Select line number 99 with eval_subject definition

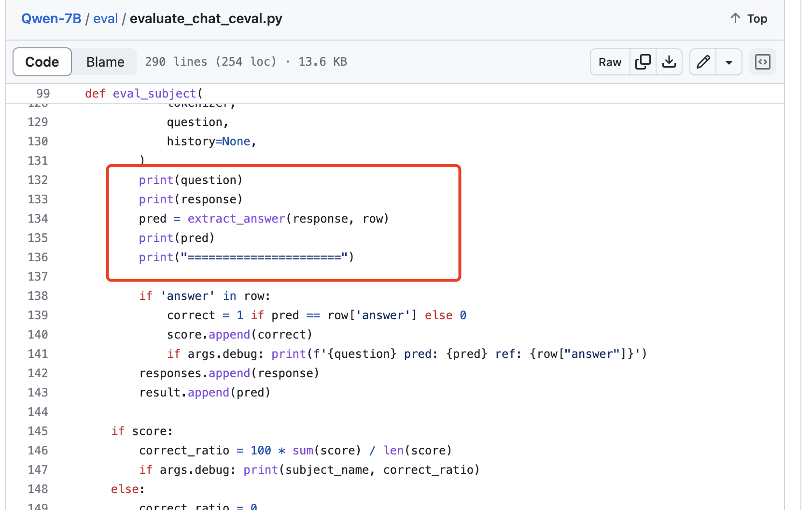[42, 93]
